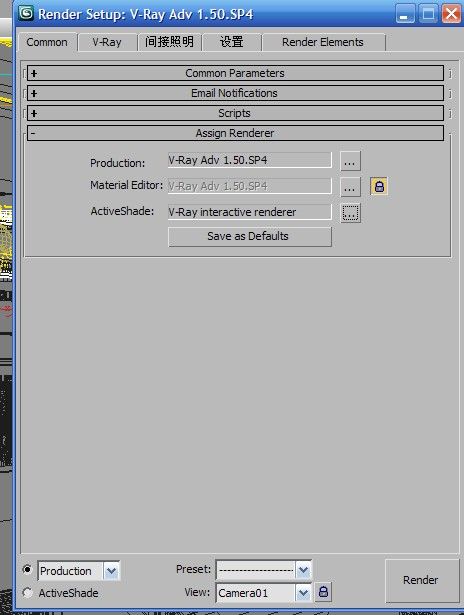Expand the Common Parameters rollout
Image resolution: width=464 pixels, height=615 pixels.
(x=235, y=73)
